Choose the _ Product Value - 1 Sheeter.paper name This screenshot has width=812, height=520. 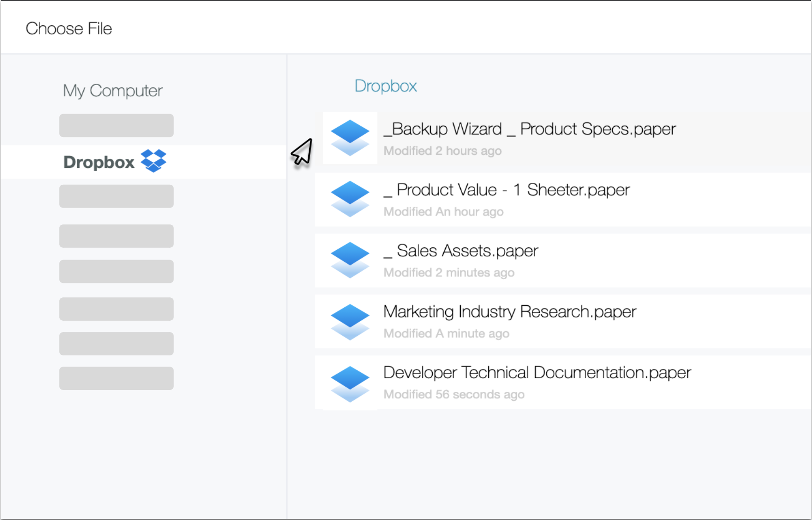506,190
